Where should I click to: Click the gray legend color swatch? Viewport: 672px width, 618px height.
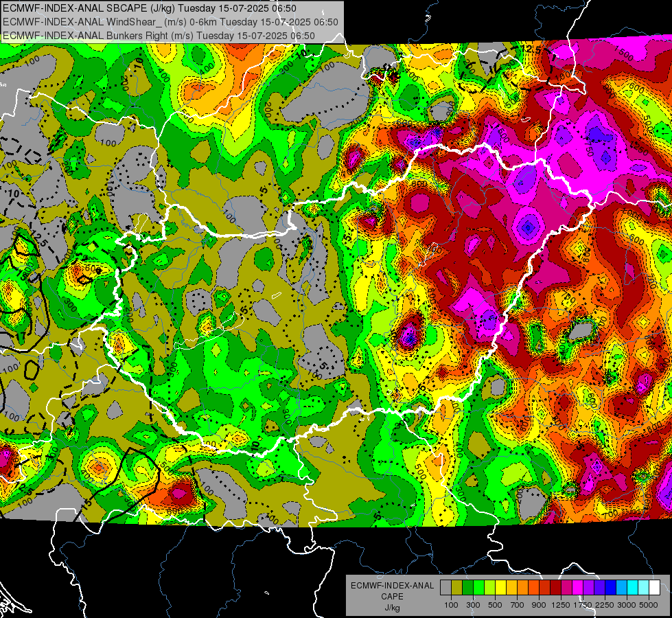445,587
